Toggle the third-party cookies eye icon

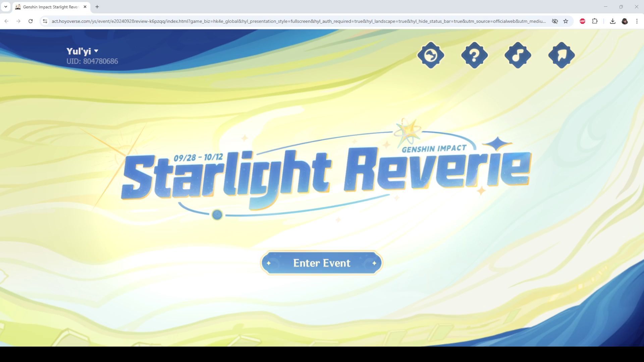click(x=555, y=21)
